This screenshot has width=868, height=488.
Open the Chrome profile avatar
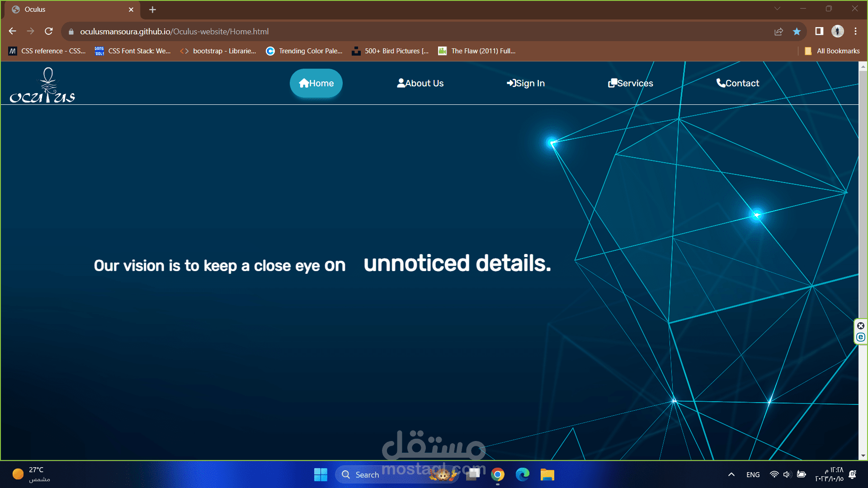(x=837, y=31)
